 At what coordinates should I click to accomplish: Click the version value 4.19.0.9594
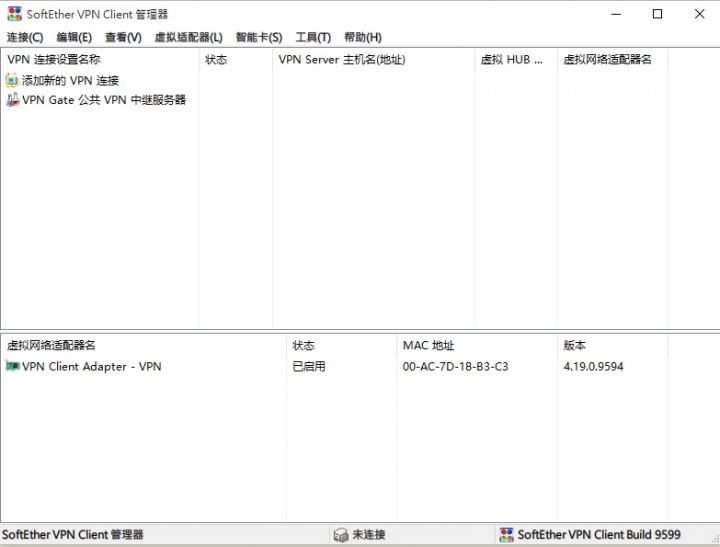[x=593, y=367]
